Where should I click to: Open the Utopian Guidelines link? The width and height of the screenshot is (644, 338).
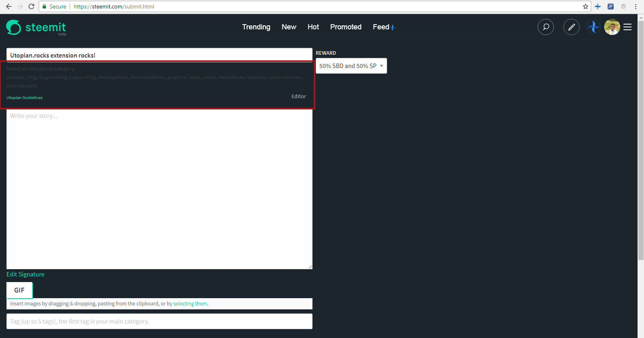[x=25, y=98]
